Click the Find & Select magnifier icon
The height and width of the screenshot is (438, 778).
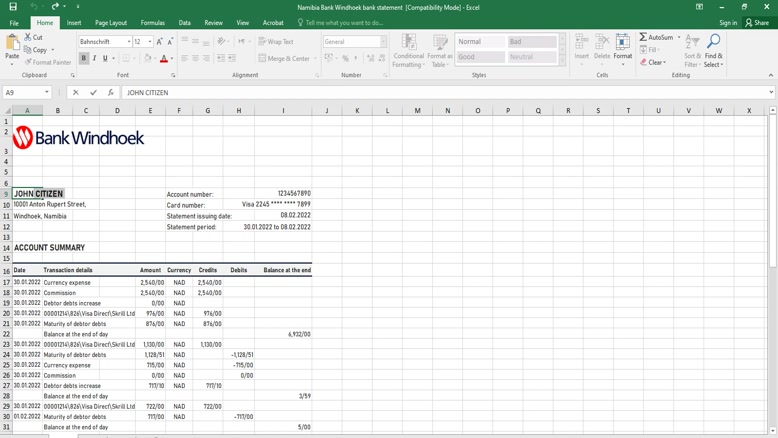tap(713, 43)
